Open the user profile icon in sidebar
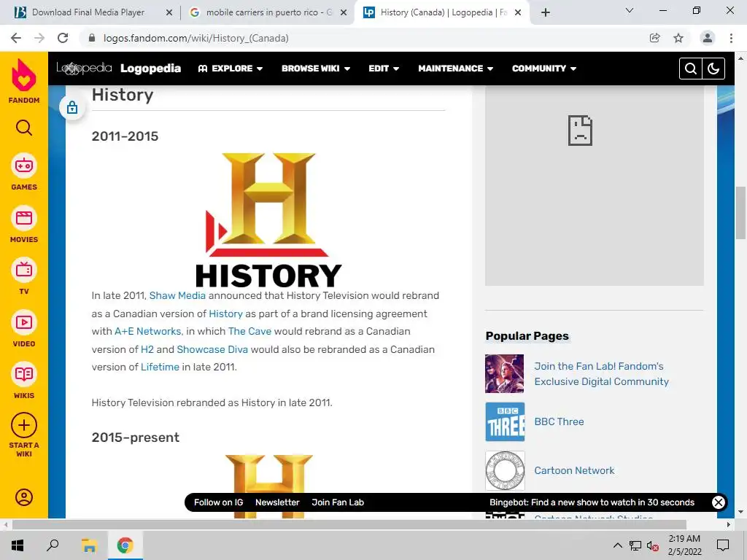This screenshot has height=560, width=747. pyautogui.click(x=24, y=497)
